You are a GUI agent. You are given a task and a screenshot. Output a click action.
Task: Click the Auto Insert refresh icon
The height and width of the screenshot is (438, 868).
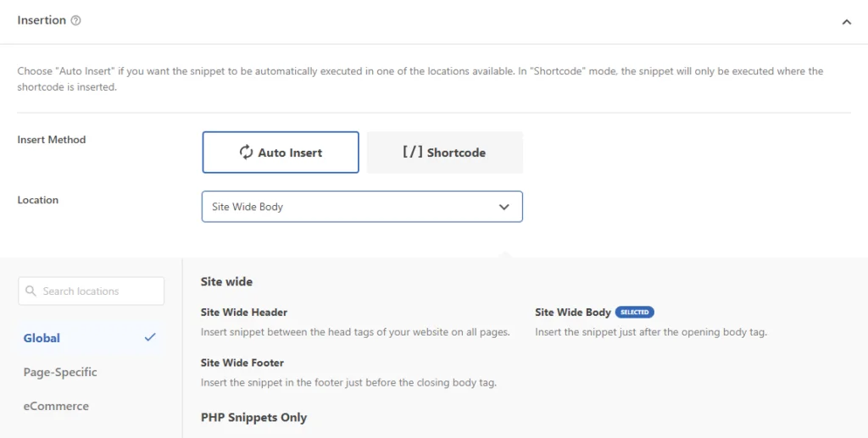pos(247,152)
